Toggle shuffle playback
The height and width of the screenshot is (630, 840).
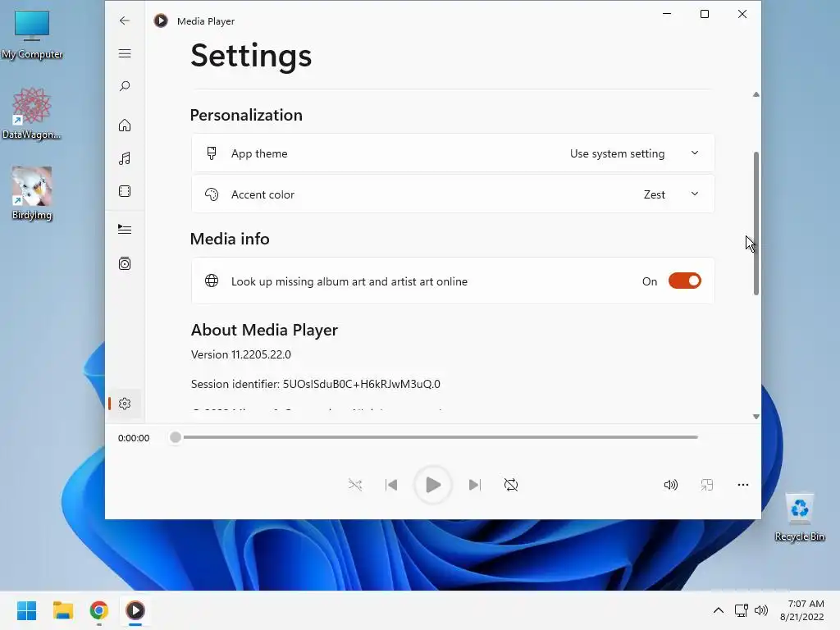355,485
